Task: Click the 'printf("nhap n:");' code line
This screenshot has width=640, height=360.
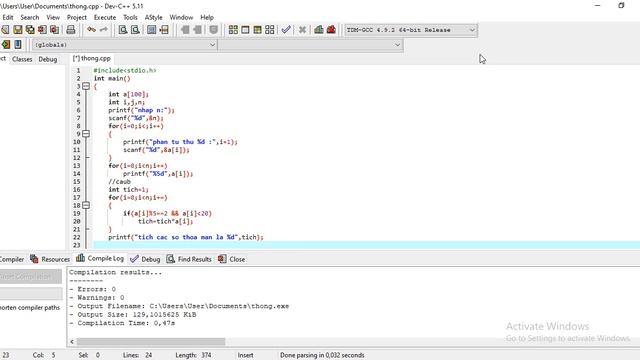Action: [141, 110]
